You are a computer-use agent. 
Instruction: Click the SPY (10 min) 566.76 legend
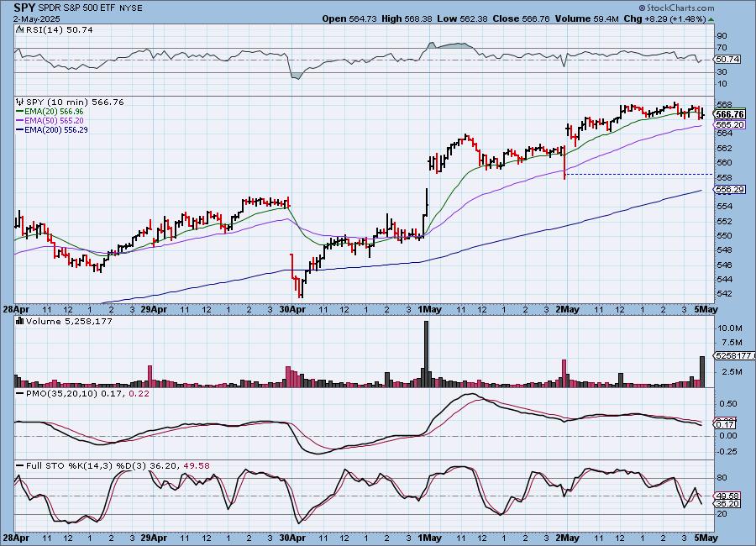pyautogui.click(x=75, y=102)
